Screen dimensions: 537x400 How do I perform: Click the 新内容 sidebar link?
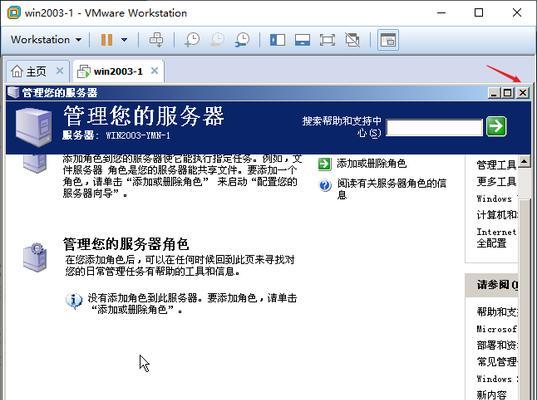coord(491,395)
